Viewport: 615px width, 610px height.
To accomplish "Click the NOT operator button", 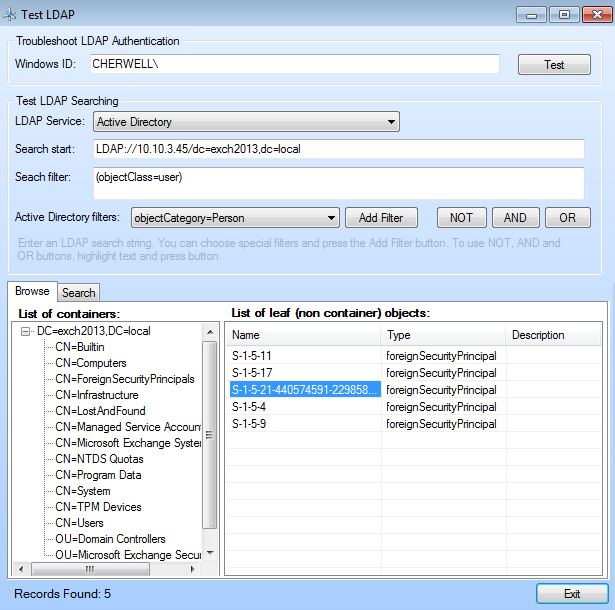I will 461,217.
